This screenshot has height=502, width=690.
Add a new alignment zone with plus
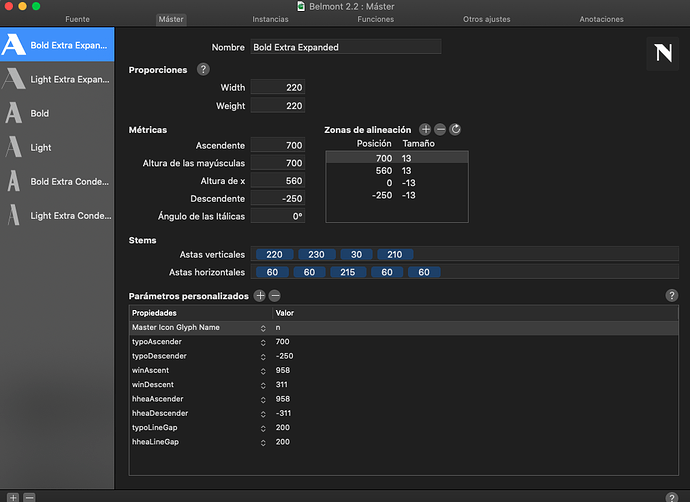[x=425, y=130]
